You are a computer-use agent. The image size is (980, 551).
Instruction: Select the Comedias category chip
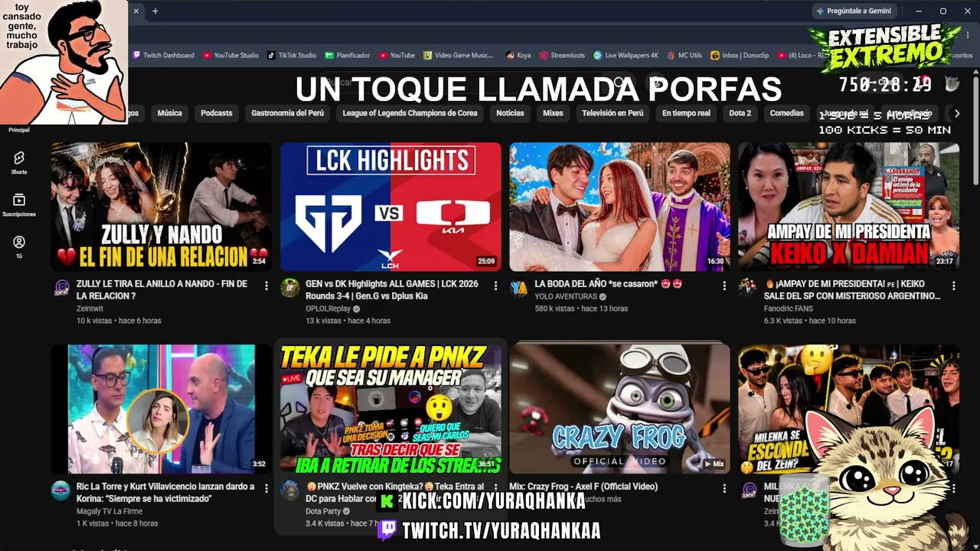pos(787,113)
